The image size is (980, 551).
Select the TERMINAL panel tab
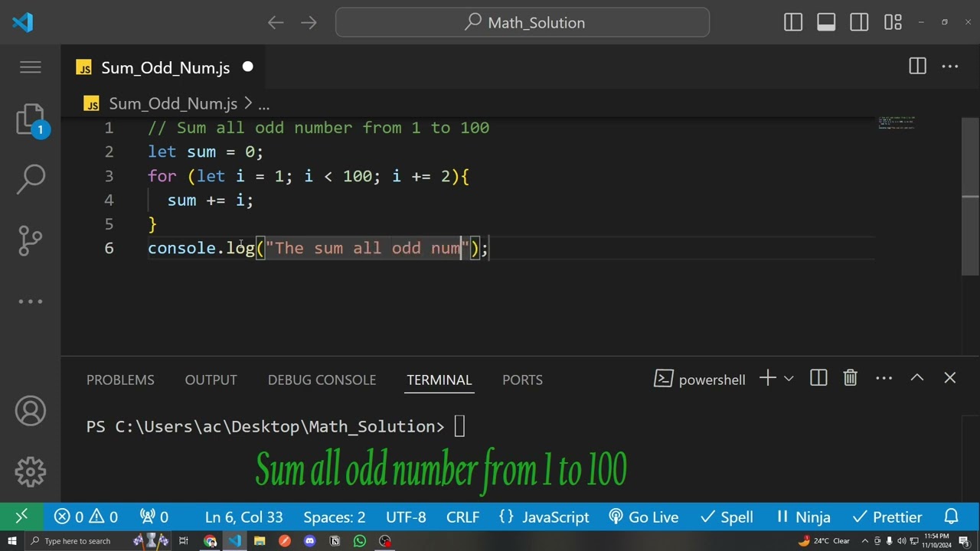(x=439, y=380)
